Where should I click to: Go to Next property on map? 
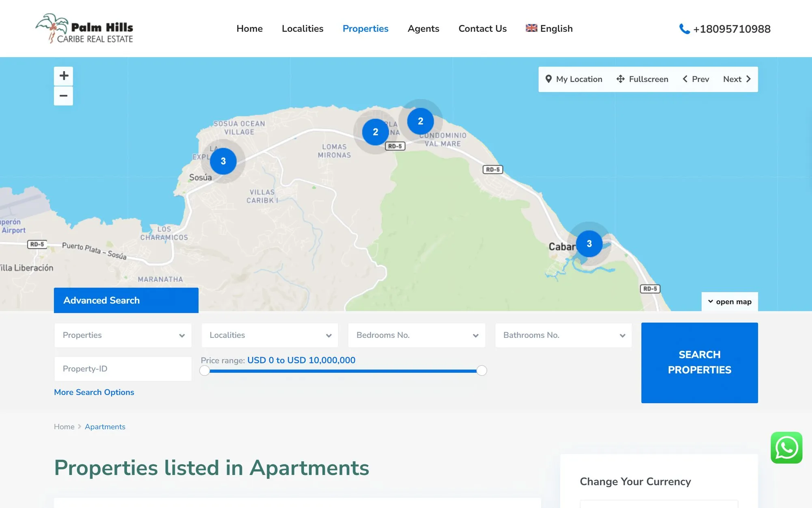pyautogui.click(x=737, y=79)
